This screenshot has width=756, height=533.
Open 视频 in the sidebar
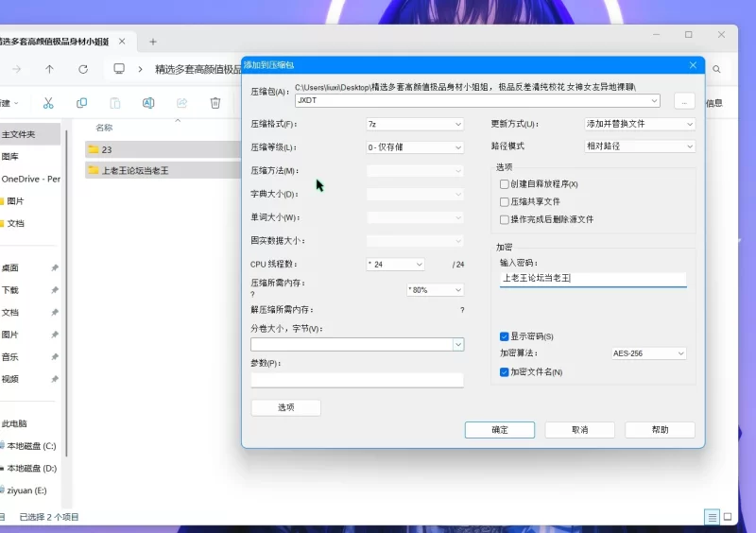click(x=10, y=379)
